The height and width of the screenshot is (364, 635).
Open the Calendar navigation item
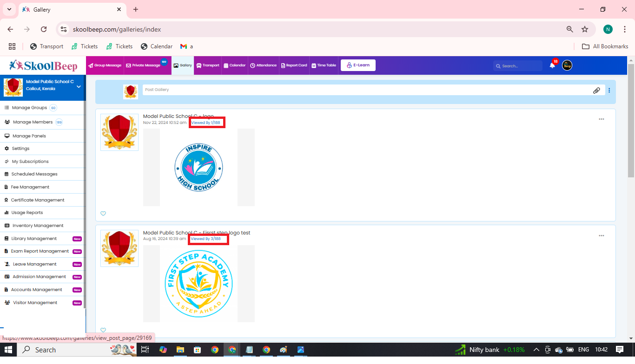234,65
